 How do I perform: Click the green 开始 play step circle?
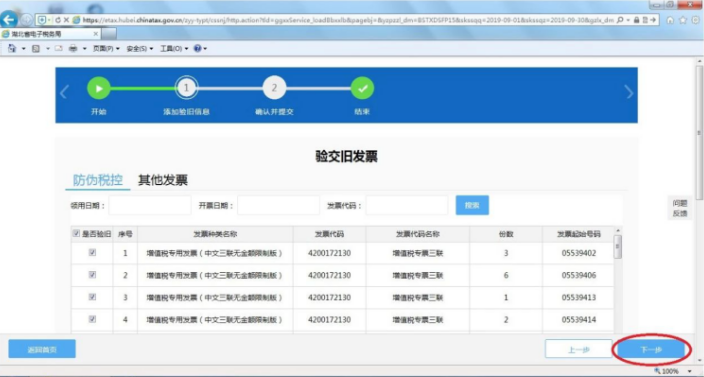(x=98, y=88)
